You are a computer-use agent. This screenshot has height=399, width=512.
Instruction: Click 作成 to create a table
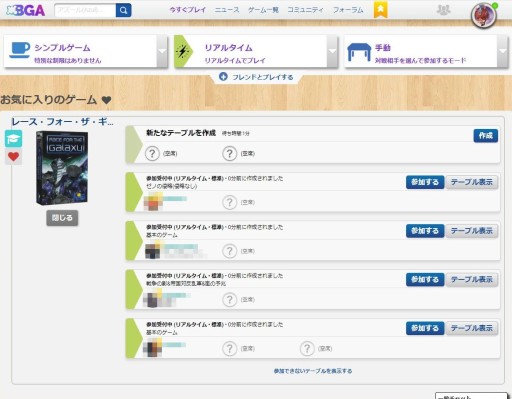(486, 136)
